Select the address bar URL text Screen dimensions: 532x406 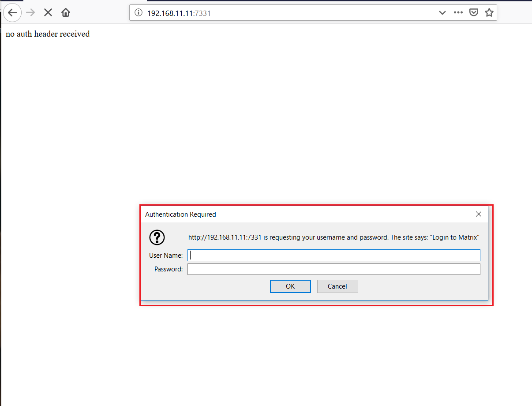click(x=179, y=13)
